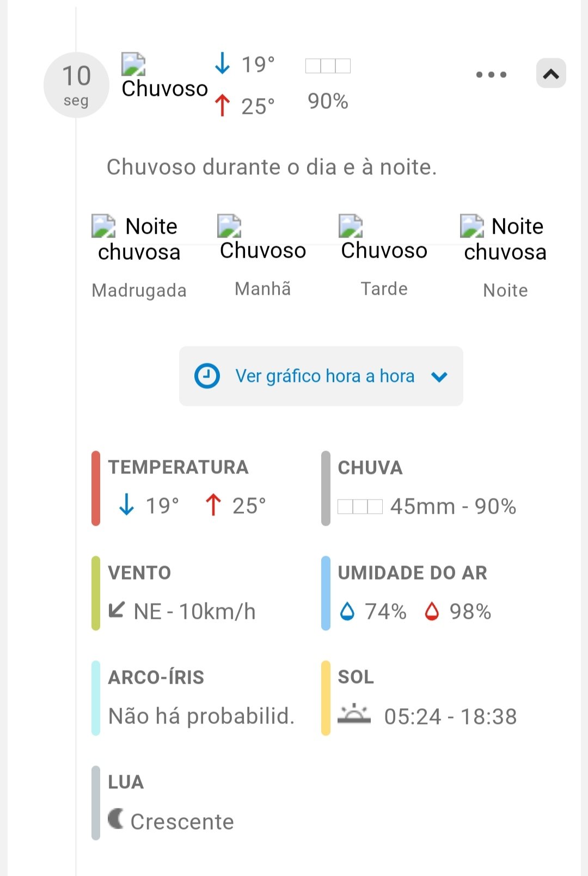Select the Madrugada rainy night icon
Image resolution: width=588 pixels, height=876 pixels.
pos(103,226)
